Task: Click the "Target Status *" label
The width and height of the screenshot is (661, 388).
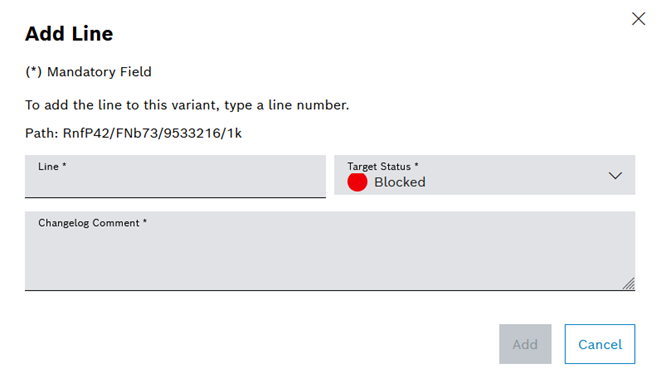Action: pyautogui.click(x=383, y=167)
